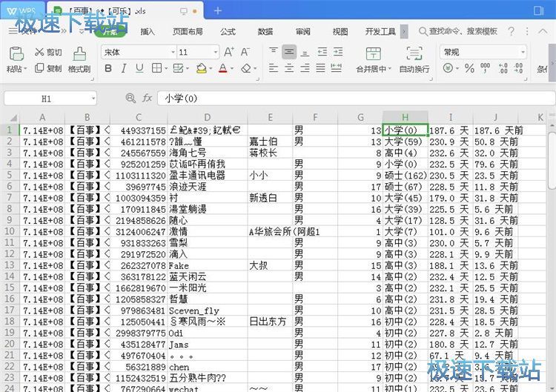Align text right

[305, 68]
